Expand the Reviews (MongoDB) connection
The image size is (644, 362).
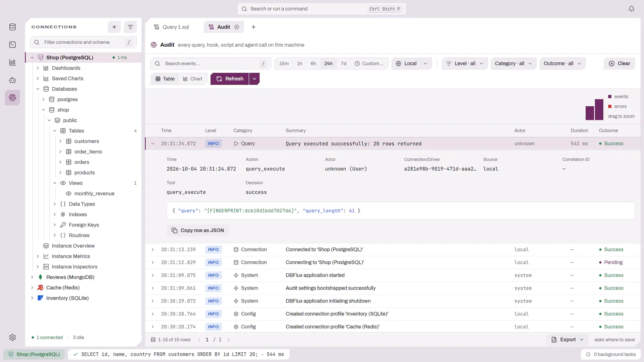click(32, 277)
